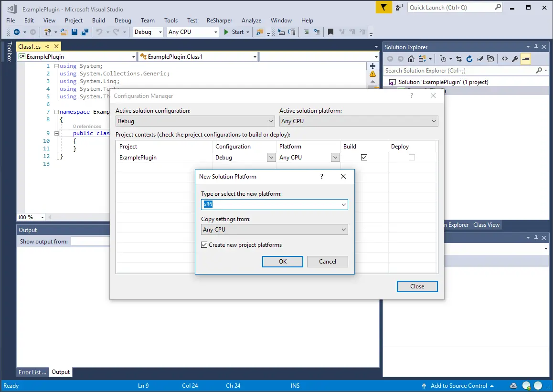Click the Solution Explorer Home icon

411,59
